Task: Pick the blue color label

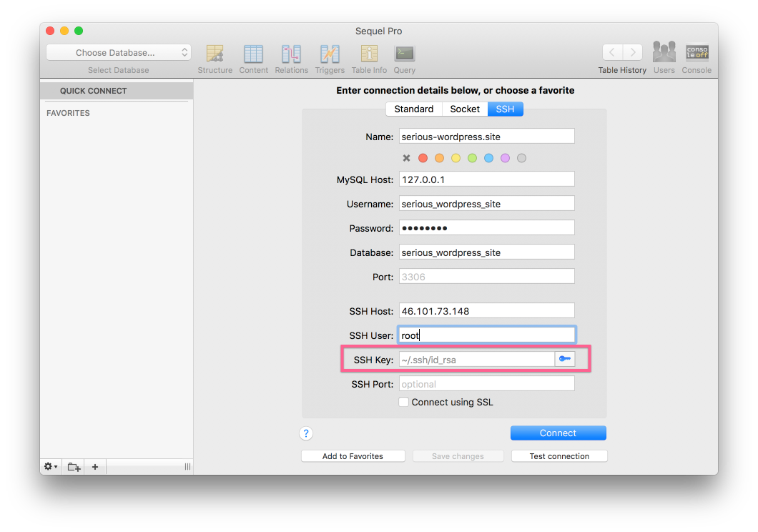Action: click(x=488, y=158)
